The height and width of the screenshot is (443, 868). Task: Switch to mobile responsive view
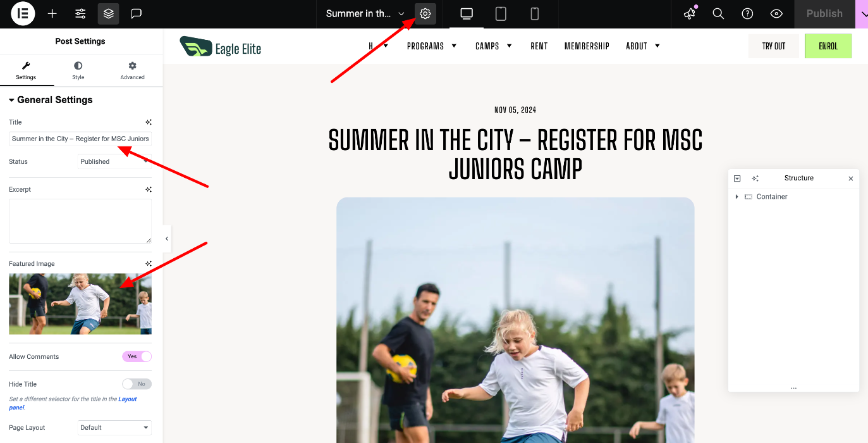coord(534,13)
